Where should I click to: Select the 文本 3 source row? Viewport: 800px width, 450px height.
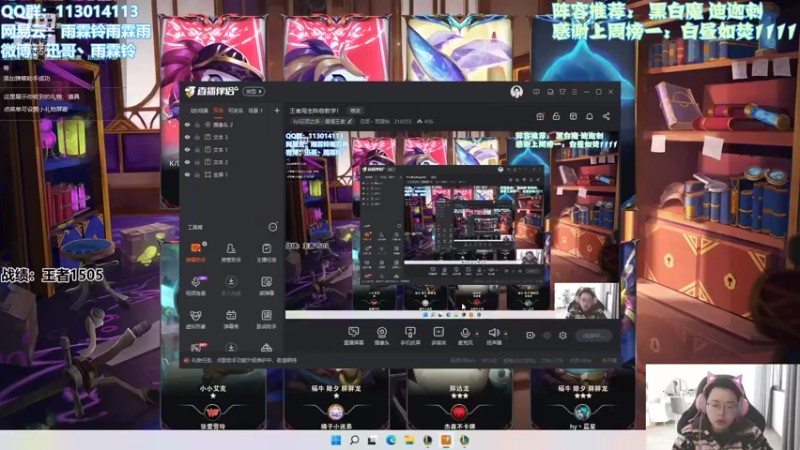(232, 137)
